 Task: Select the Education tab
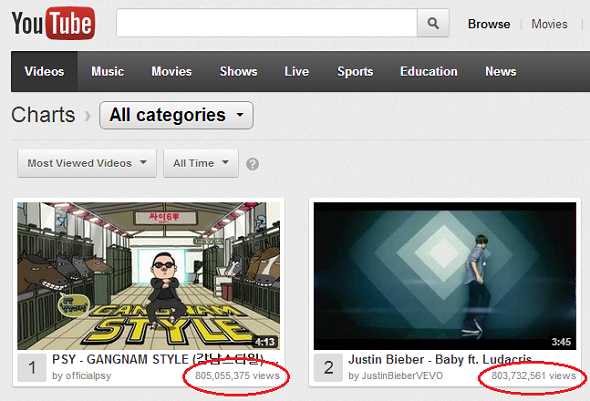pos(429,71)
